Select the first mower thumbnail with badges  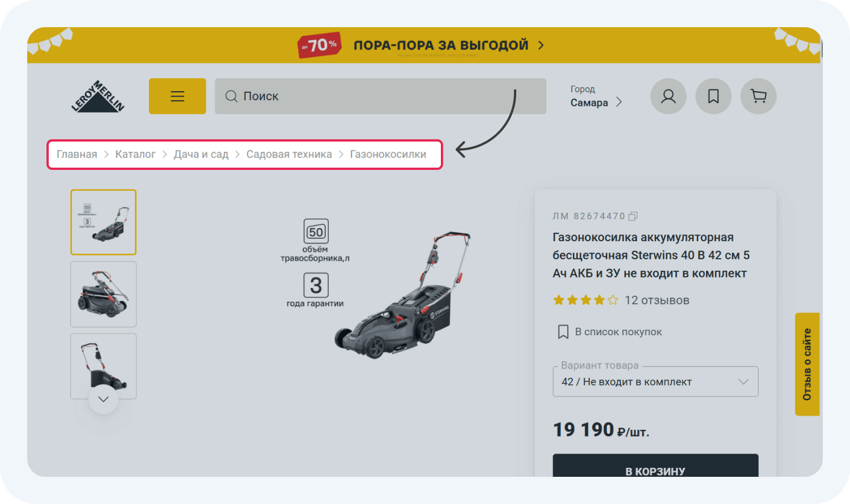[103, 222]
